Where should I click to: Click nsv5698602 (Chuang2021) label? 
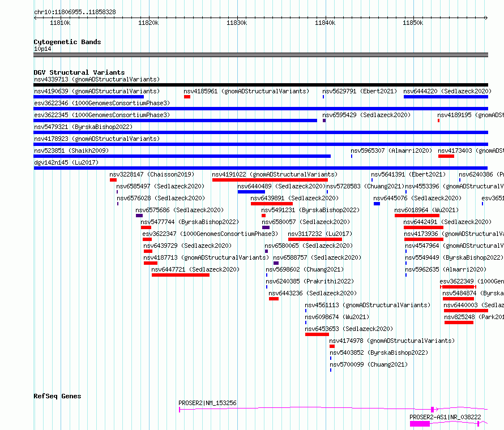(x=305, y=269)
